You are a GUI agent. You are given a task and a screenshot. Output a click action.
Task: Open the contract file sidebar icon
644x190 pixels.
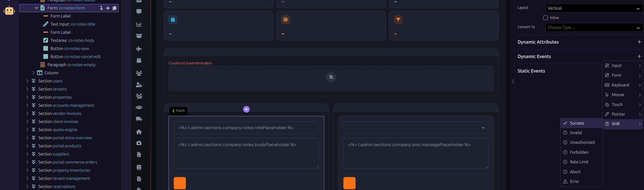pos(139,154)
